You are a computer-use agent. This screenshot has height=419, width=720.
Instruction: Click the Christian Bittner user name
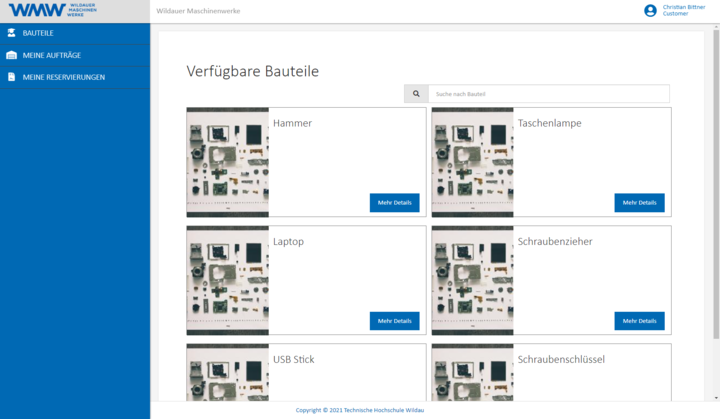684,7
